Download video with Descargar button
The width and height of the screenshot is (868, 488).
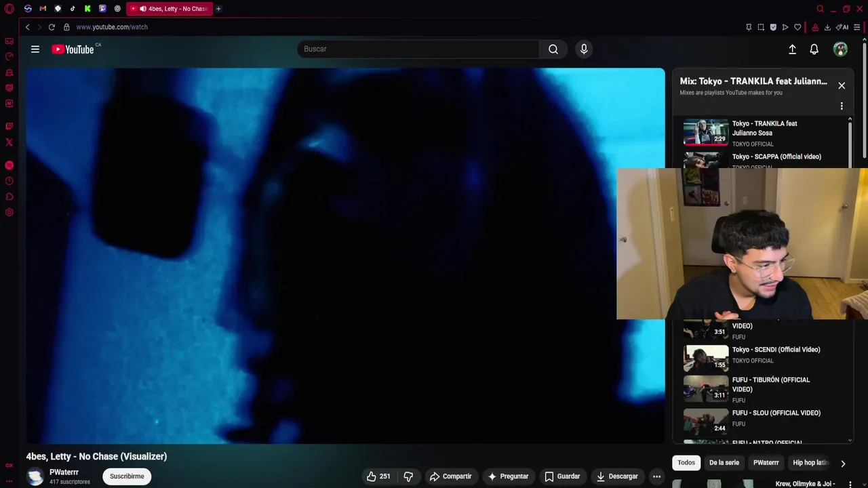coord(617,476)
